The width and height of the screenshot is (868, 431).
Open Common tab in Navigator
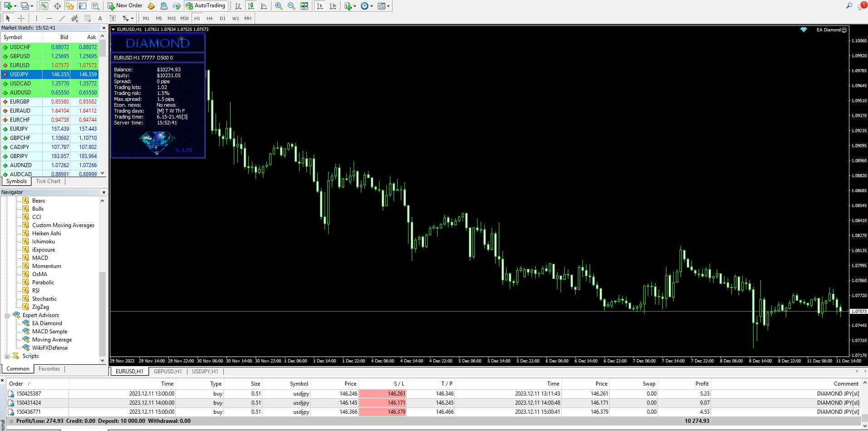(x=18, y=369)
